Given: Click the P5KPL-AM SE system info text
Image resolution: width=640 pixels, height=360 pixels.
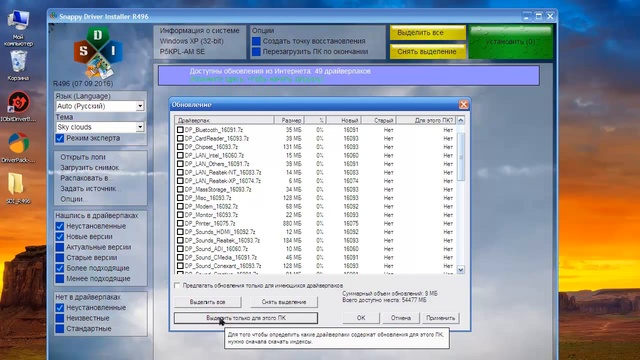Looking at the screenshot, I should tap(182, 52).
